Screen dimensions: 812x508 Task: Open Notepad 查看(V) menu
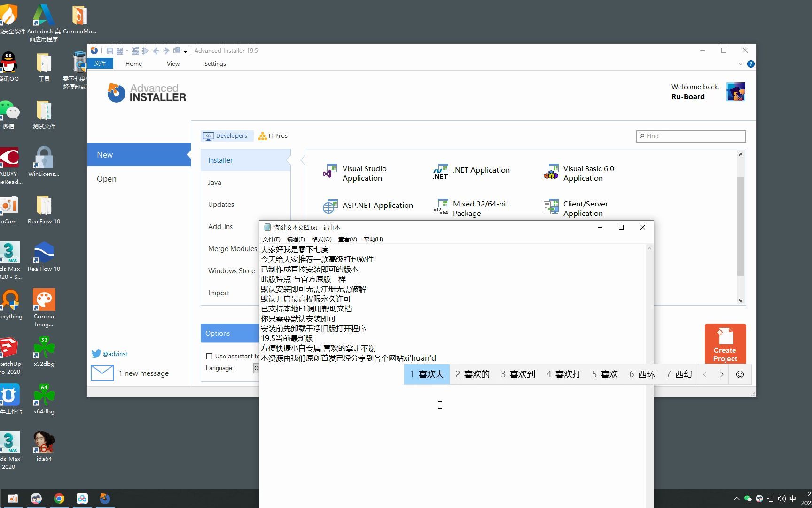point(347,239)
